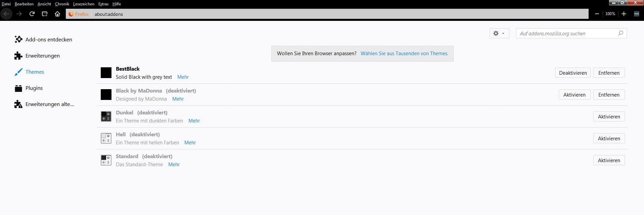
Task: Click the Black by MaDonna thumbnail
Action: tap(106, 95)
